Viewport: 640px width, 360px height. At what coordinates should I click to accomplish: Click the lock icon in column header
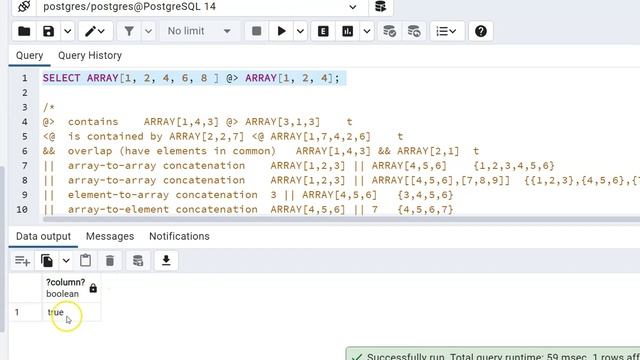93,288
